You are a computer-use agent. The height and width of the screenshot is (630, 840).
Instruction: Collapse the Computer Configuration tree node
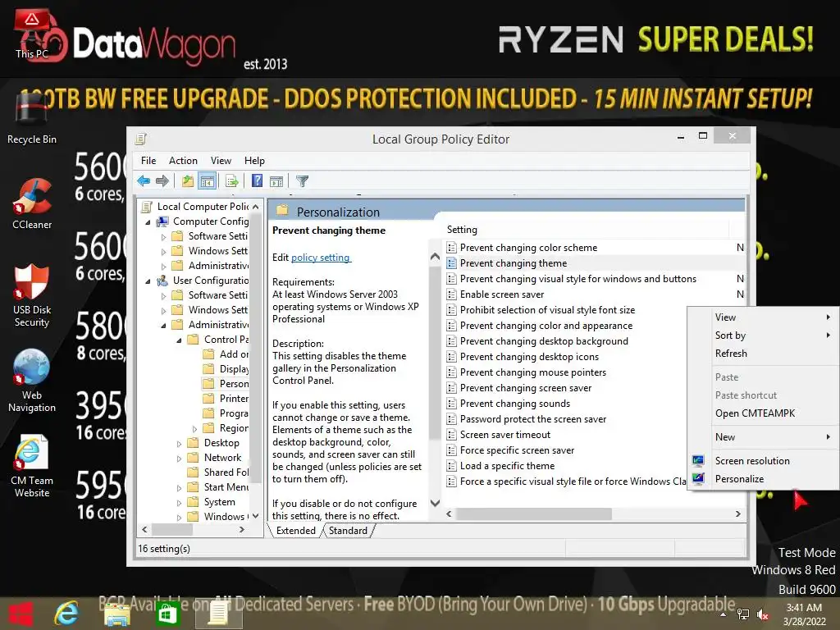pos(148,221)
